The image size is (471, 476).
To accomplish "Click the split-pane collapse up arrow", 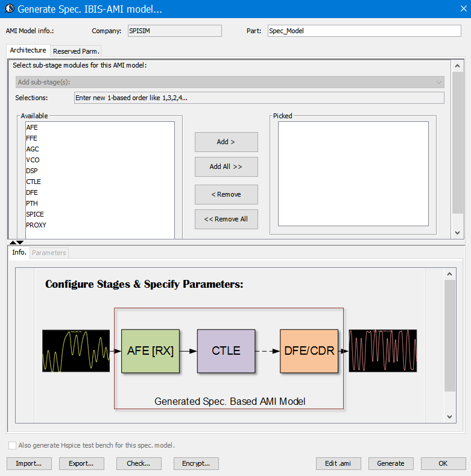I will click(12, 242).
